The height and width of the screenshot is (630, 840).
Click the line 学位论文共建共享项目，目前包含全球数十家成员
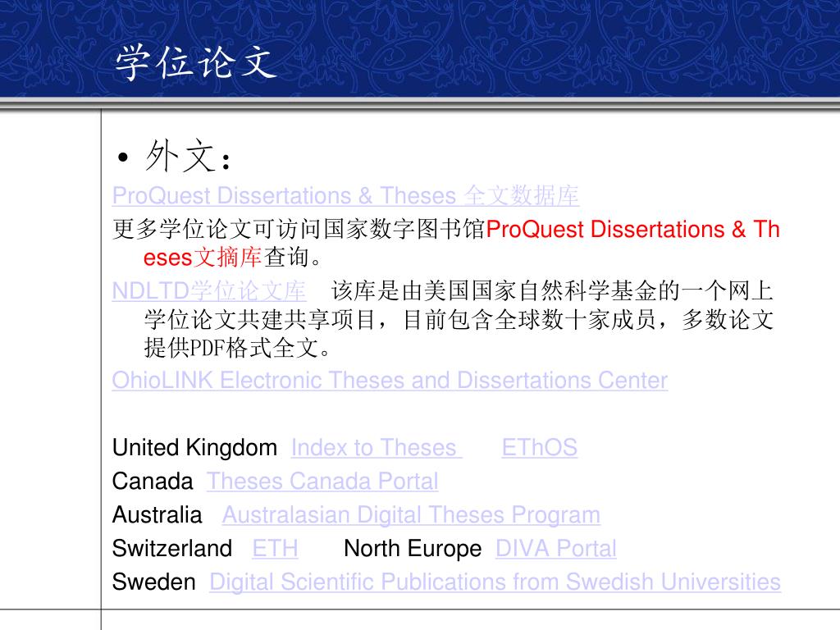click(x=400, y=320)
